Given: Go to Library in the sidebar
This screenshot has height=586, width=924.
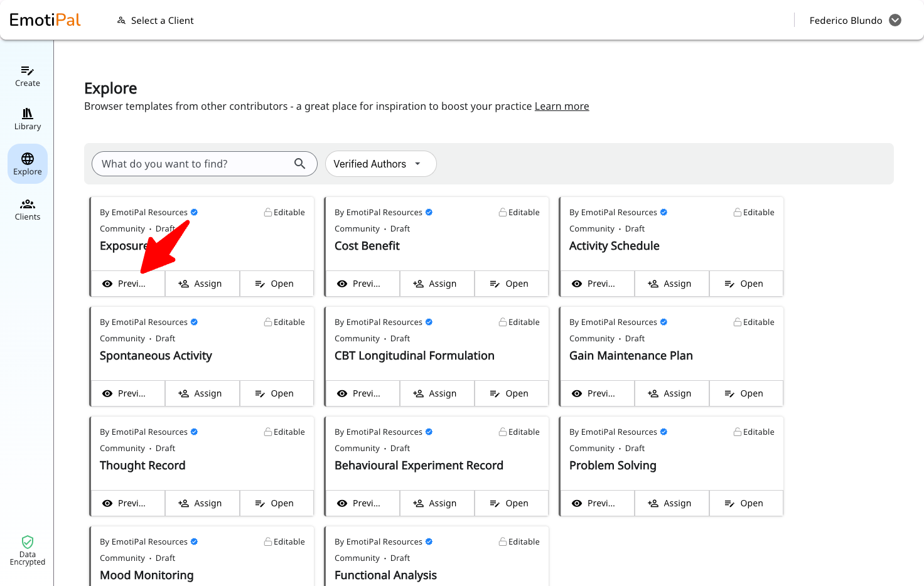Looking at the screenshot, I should [x=28, y=119].
